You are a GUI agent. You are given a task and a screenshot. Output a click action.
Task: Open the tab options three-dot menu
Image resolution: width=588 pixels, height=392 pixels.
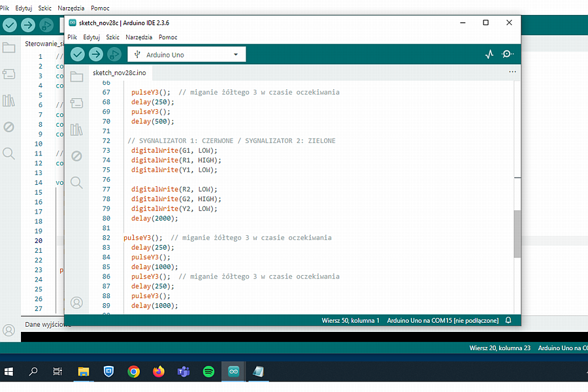[512, 72]
